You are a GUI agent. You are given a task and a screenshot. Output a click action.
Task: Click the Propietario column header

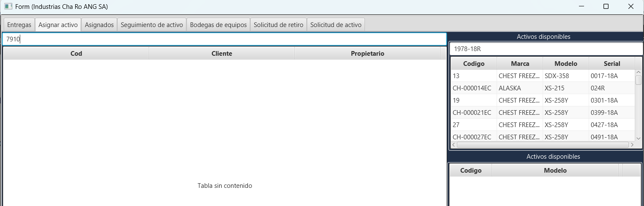(367, 53)
